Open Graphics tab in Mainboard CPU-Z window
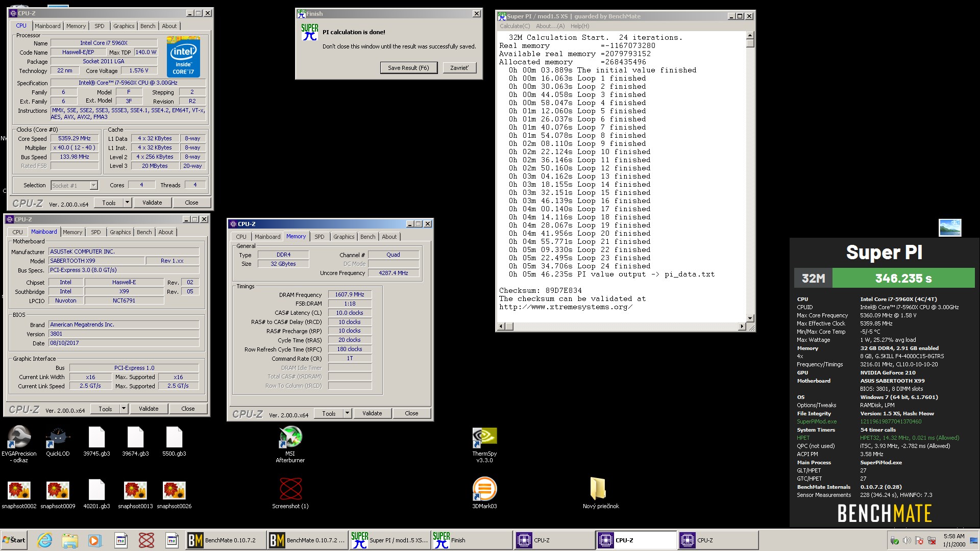Viewport: 980px width, 551px height. pos(120,232)
